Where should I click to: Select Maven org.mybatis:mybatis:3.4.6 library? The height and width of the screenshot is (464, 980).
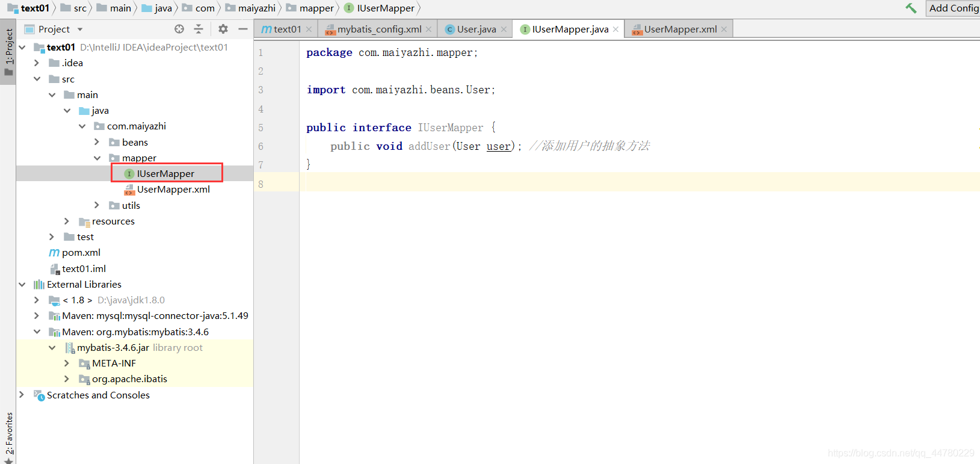(135, 332)
